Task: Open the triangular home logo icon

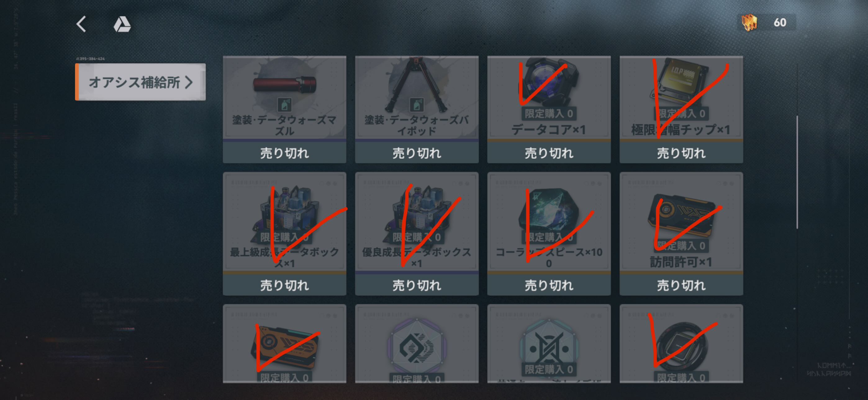Action: [x=122, y=24]
